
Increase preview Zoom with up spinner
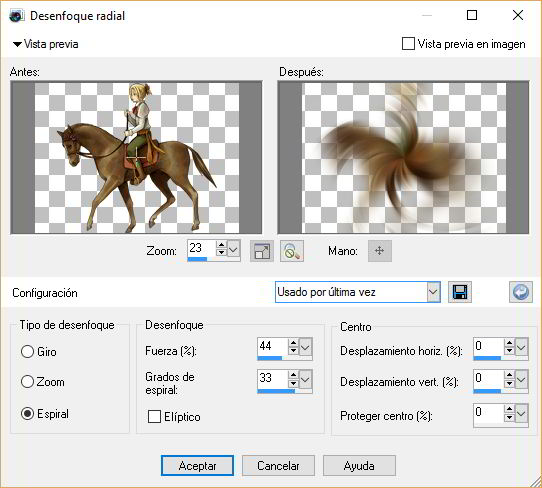click(x=221, y=245)
